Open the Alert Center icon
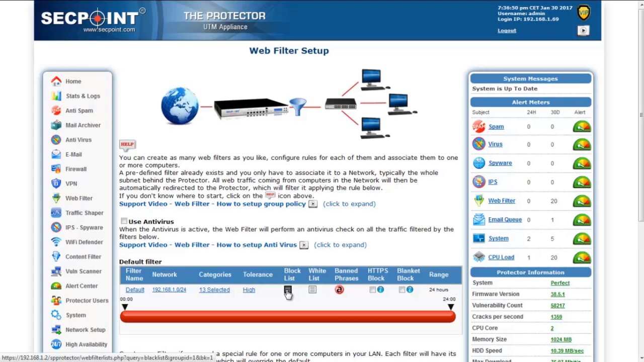 (56, 286)
